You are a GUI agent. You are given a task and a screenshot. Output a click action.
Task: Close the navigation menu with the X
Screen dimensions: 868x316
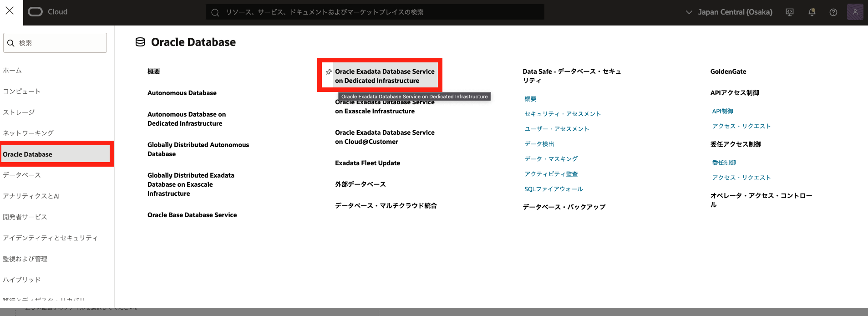(x=10, y=10)
